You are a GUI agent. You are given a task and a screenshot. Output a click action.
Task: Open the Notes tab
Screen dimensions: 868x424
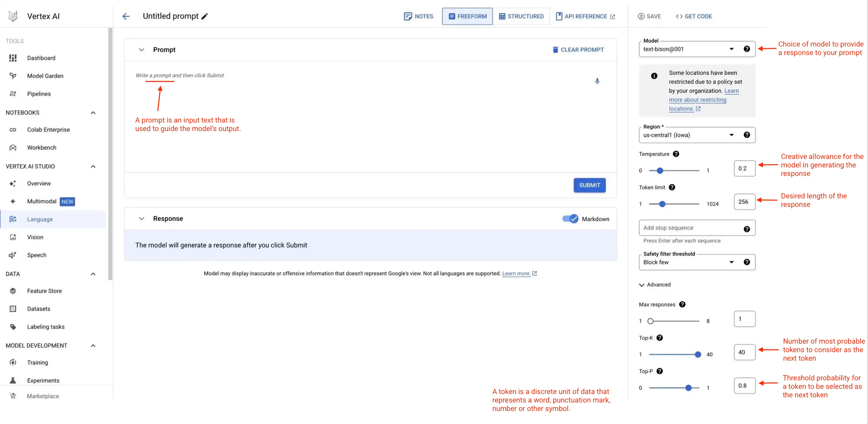pos(418,16)
